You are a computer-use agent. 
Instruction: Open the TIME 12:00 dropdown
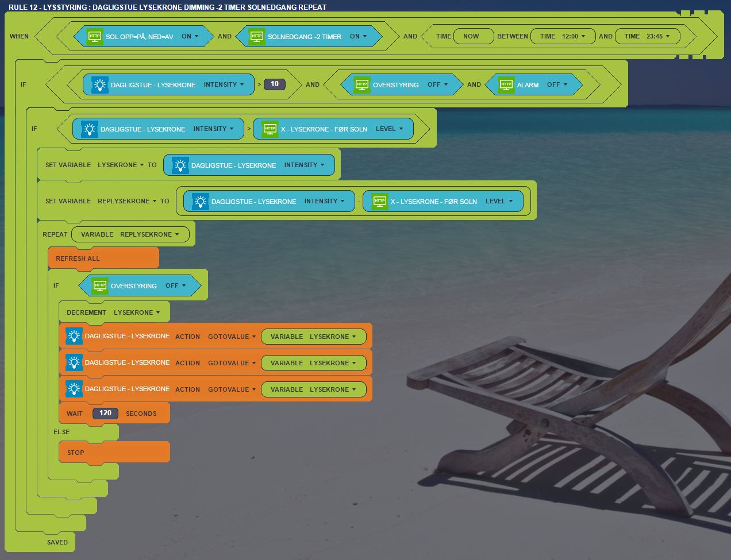(573, 36)
